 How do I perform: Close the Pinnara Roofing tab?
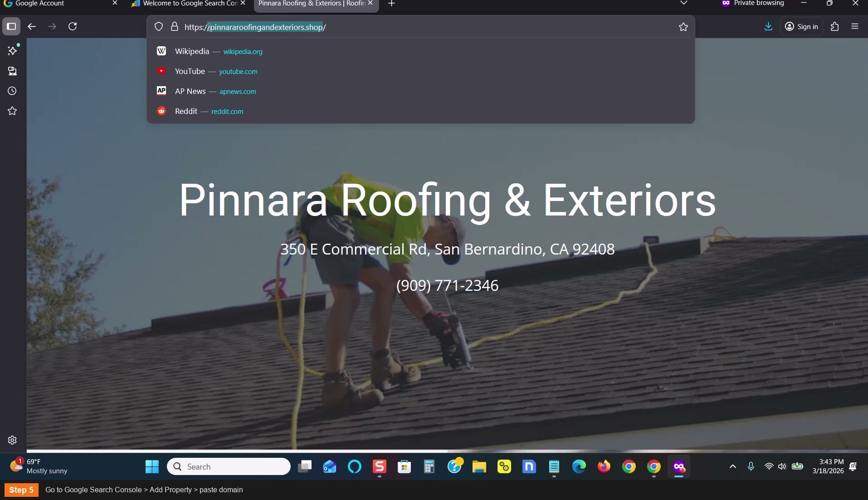pos(370,3)
